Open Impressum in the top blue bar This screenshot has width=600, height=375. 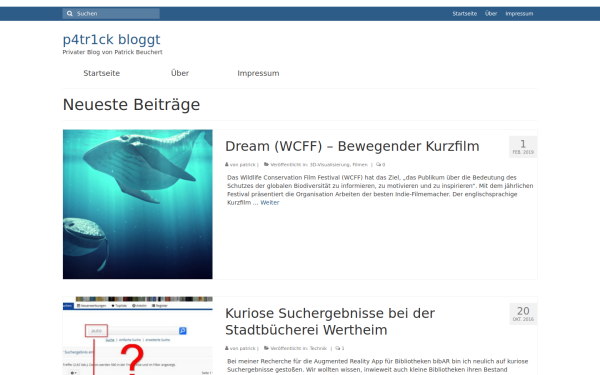[519, 14]
